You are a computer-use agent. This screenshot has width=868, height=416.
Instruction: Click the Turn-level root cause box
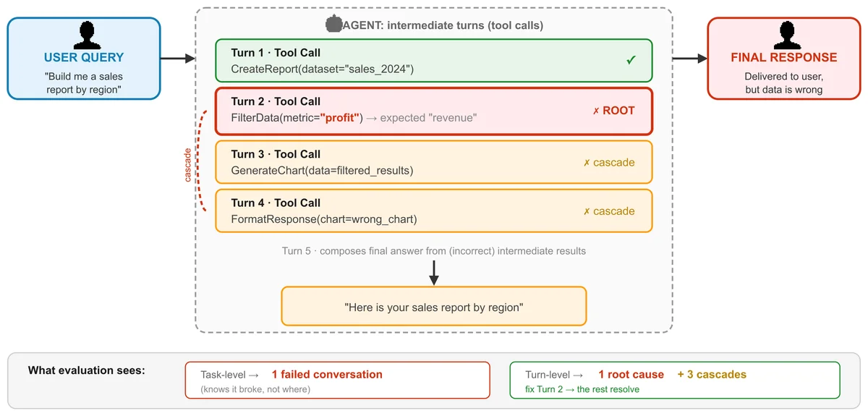click(x=675, y=381)
